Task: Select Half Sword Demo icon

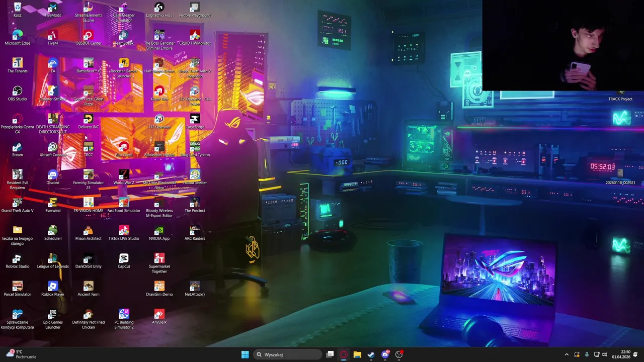Action: tap(159, 65)
